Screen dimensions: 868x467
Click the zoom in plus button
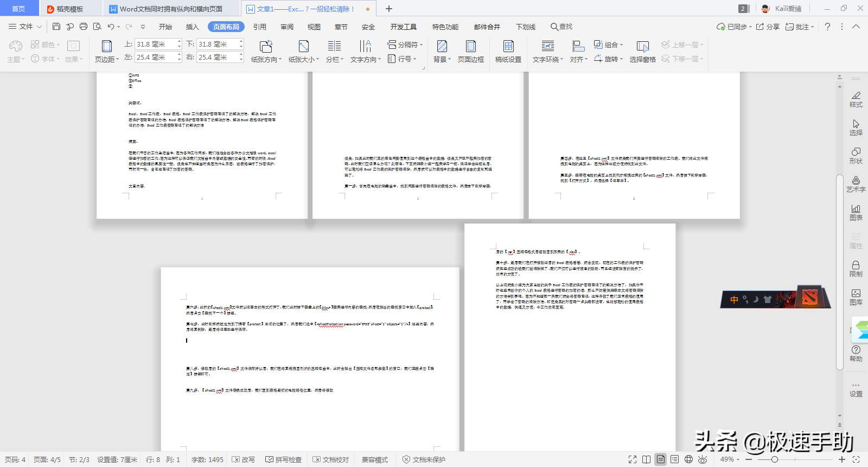(842, 459)
